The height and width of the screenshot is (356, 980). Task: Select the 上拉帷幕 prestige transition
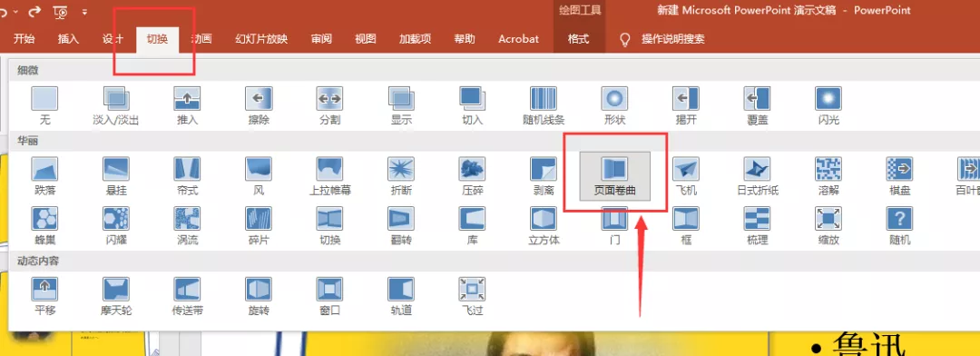coord(330,176)
